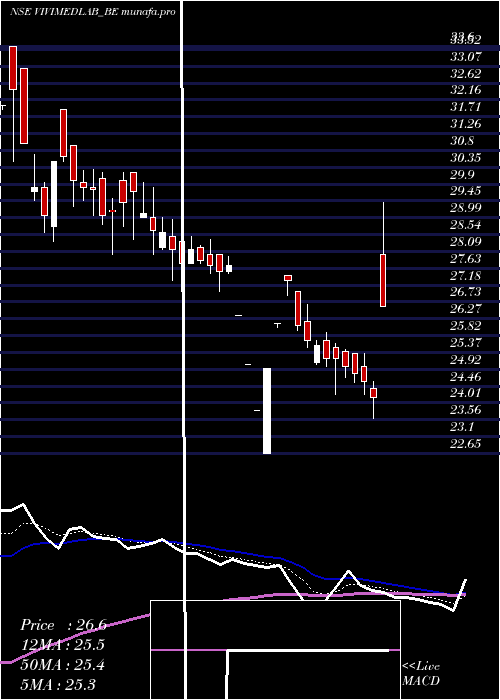Click the 29.9 price level label

tap(462, 174)
